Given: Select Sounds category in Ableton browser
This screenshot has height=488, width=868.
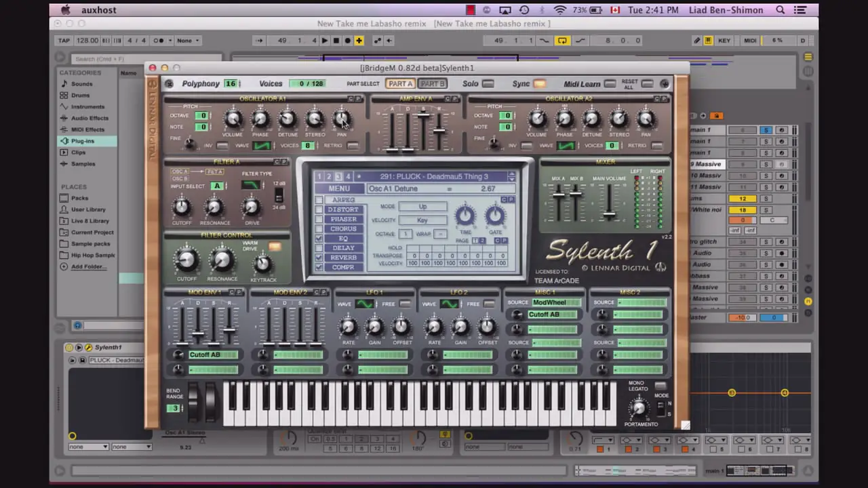Looking at the screenshot, I should [x=81, y=84].
